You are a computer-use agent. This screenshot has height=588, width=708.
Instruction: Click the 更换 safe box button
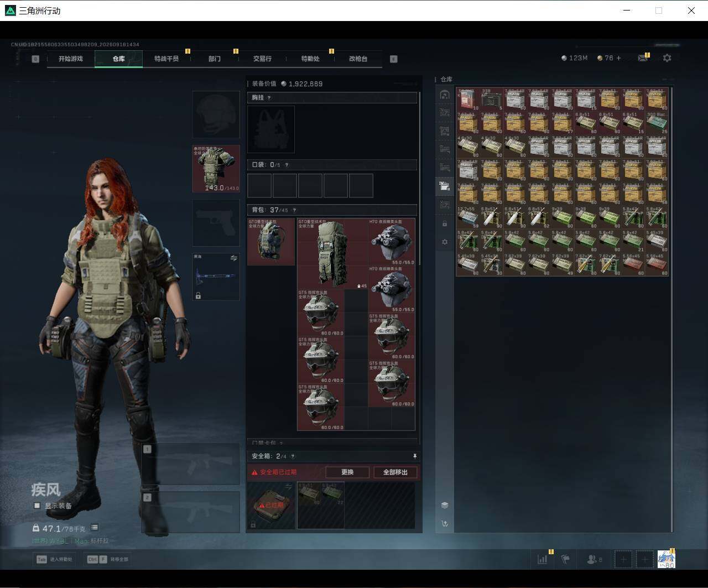[347, 472]
